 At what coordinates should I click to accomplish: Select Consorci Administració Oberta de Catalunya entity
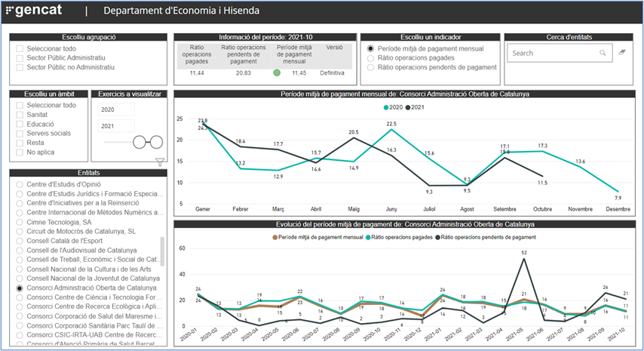point(20,288)
